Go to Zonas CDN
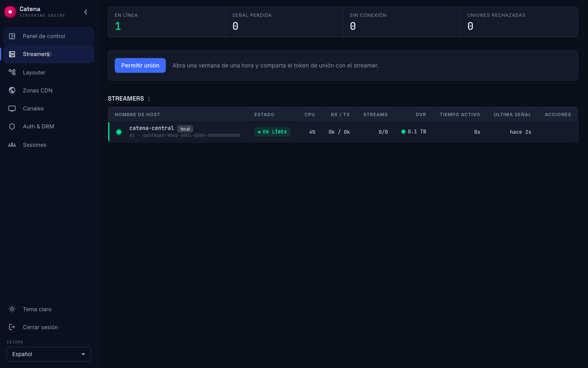The height and width of the screenshot is (368, 588). point(49,90)
